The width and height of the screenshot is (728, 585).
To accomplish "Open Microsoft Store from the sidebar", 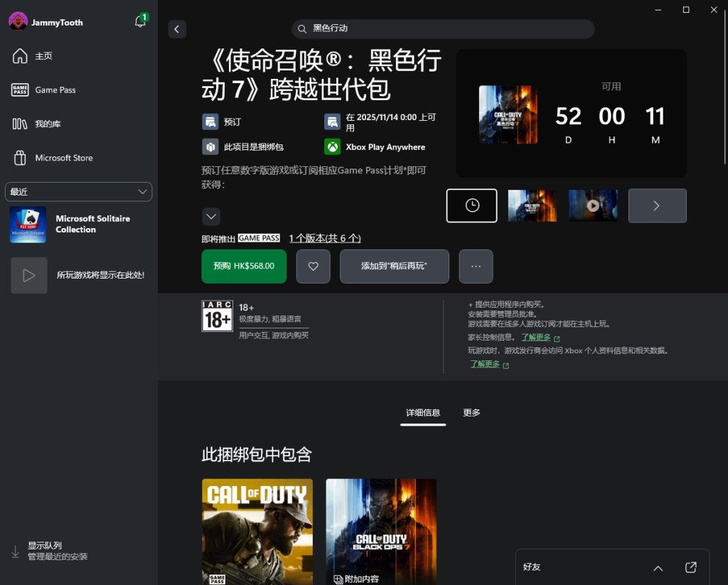I will (63, 158).
